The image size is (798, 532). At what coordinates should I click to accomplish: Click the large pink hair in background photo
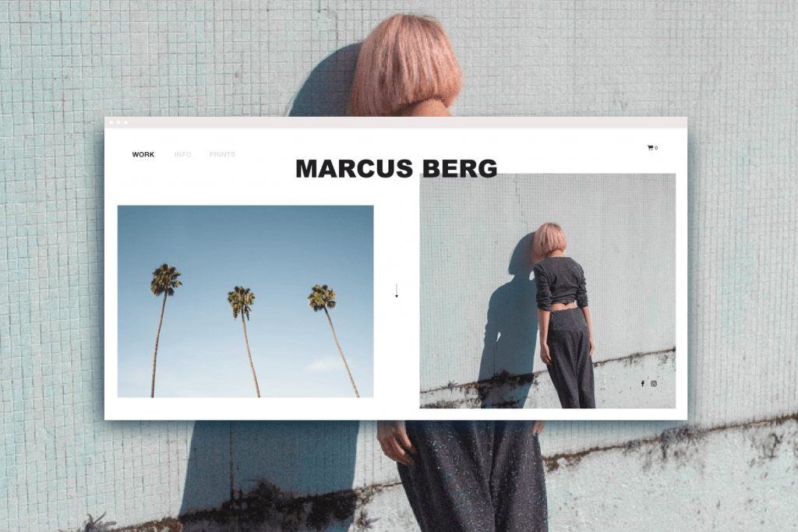[x=405, y=65]
